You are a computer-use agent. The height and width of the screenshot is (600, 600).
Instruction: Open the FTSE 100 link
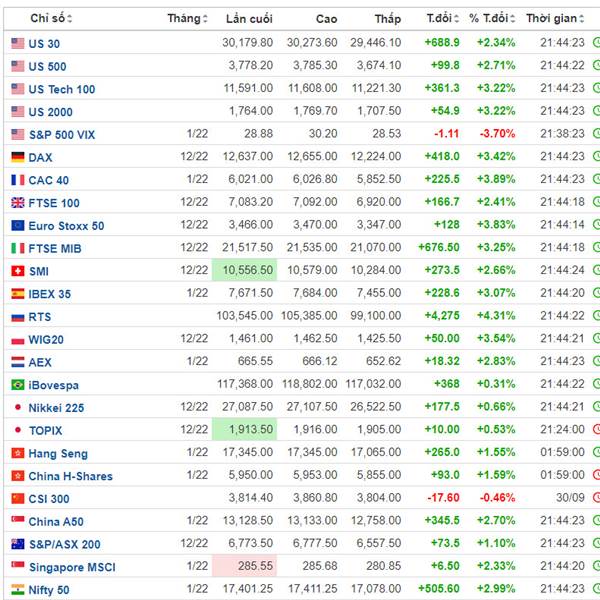54,203
